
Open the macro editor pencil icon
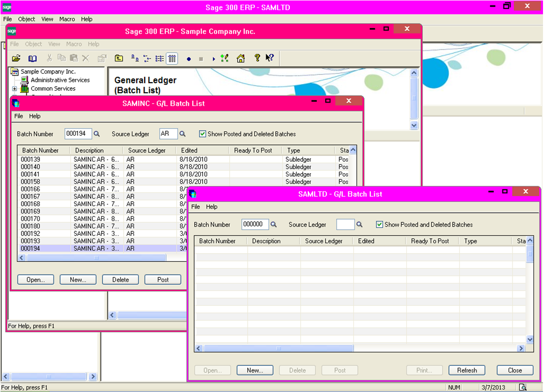click(225, 58)
